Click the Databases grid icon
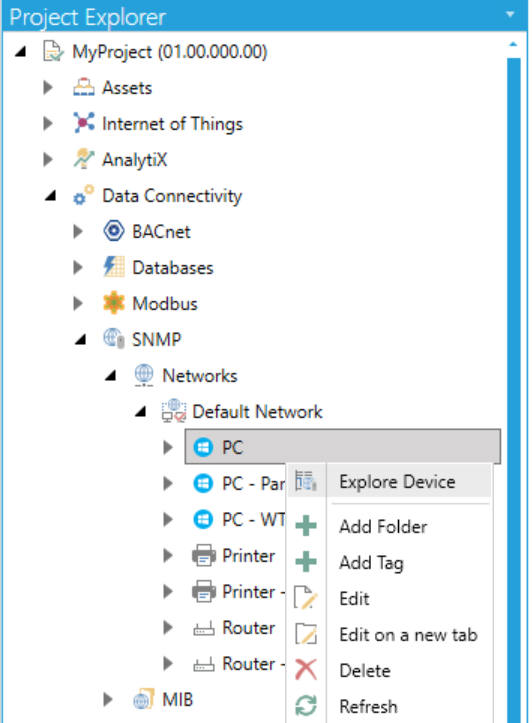This screenshot has height=723, width=532. coord(113,267)
